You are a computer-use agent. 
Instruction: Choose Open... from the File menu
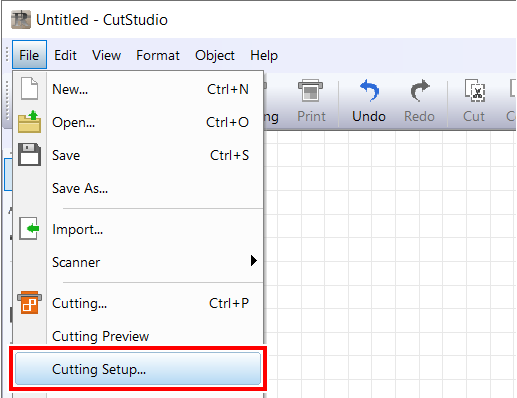[x=138, y=122]
